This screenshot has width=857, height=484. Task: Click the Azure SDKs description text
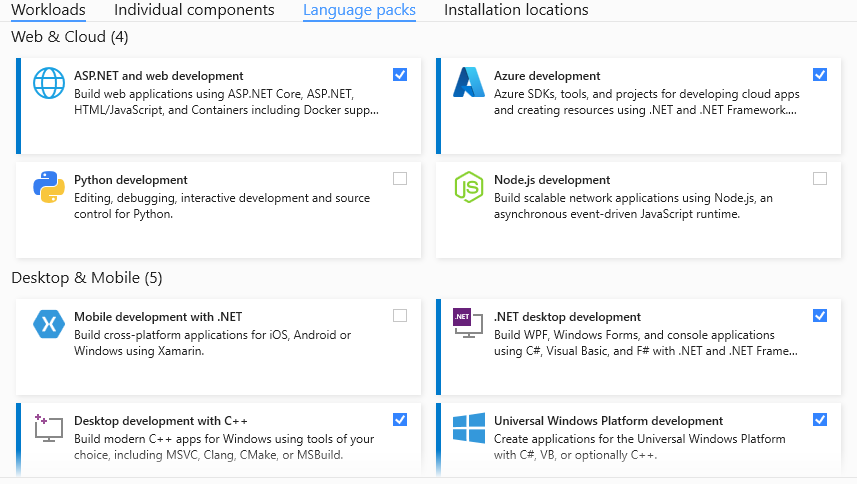[647, 102]
